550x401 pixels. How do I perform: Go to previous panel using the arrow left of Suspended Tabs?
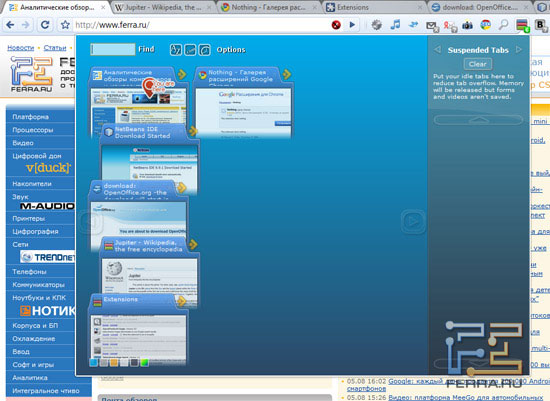(x=437, y=49)
